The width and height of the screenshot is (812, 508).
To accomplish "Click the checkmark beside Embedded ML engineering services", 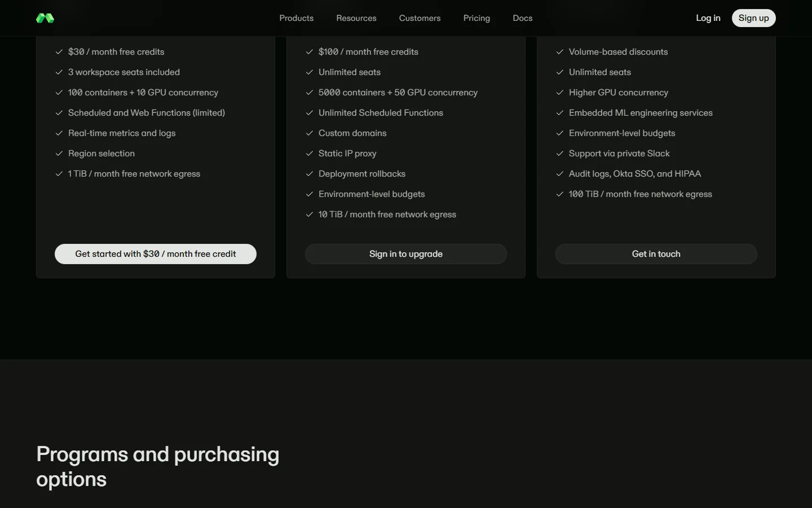I will coord(559,113).
